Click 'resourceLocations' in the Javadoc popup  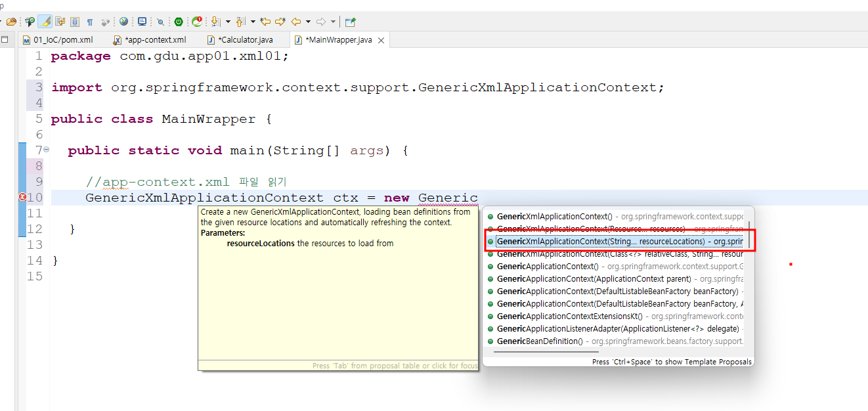click(x=261, y=243)
